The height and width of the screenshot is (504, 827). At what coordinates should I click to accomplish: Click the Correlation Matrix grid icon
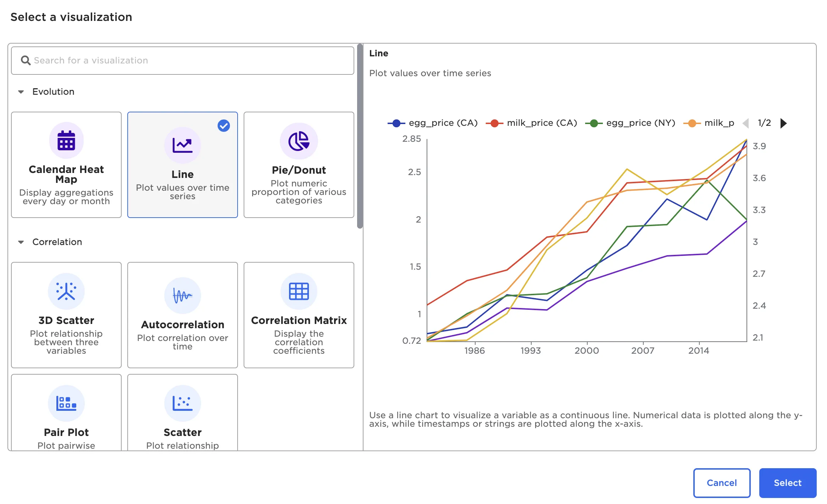point(299,291)
